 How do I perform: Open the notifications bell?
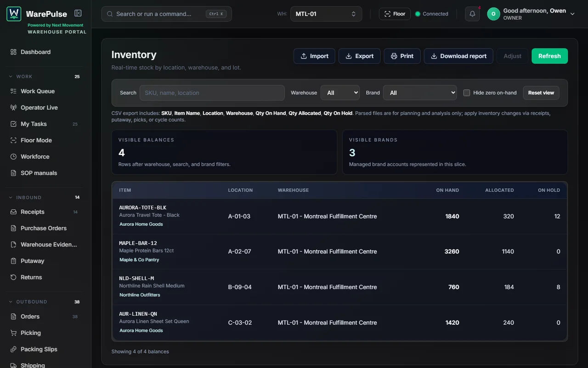472,14
